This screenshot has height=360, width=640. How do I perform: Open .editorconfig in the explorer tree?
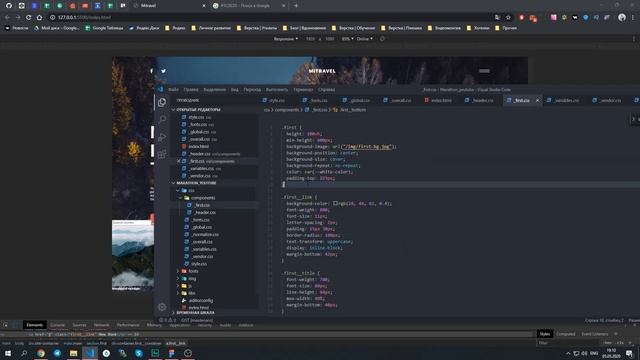200,300
